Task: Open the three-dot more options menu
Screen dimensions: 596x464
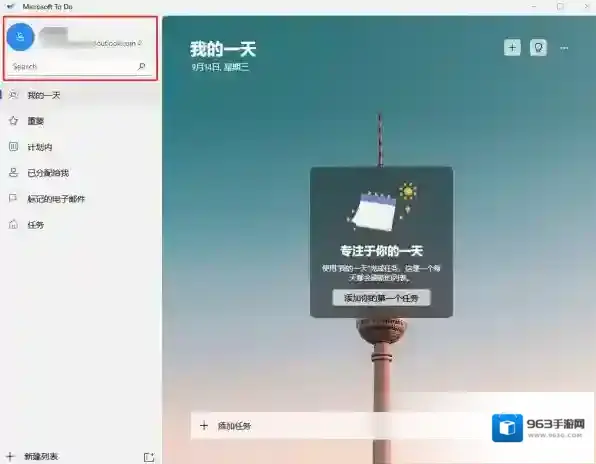Action: point(564,48)
